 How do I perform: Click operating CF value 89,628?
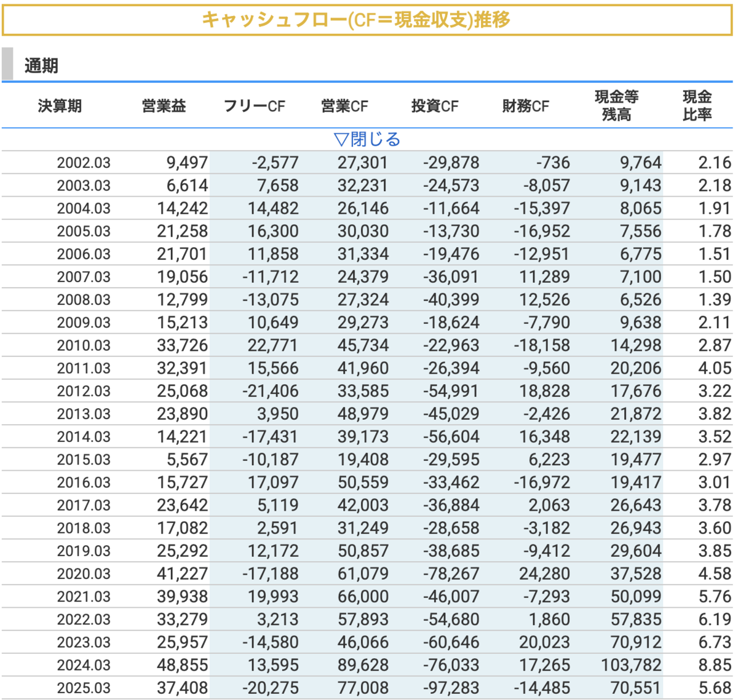click(x=363, y=665)
